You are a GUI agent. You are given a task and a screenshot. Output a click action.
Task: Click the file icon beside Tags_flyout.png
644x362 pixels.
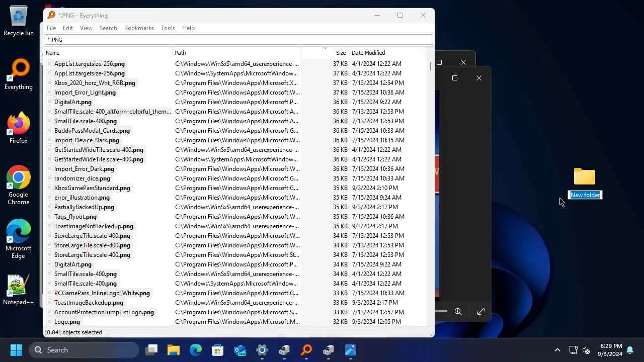coord(49,217)
